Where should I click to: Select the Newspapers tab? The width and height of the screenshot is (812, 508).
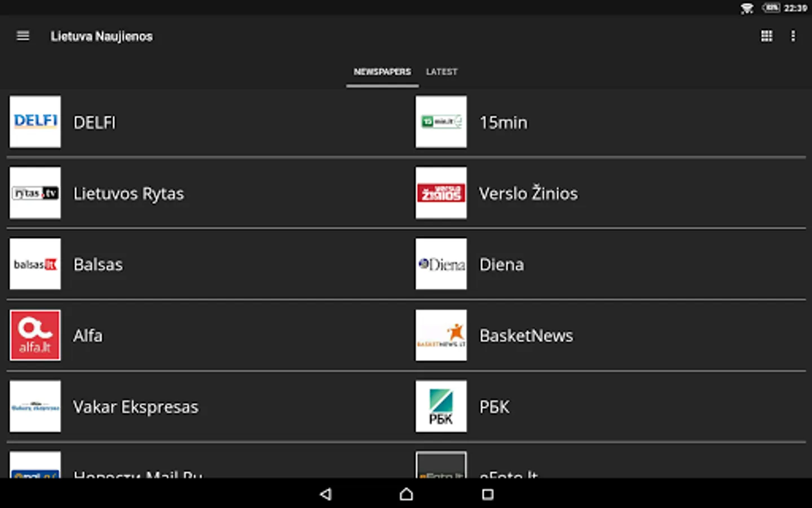(x=382, y=72)
